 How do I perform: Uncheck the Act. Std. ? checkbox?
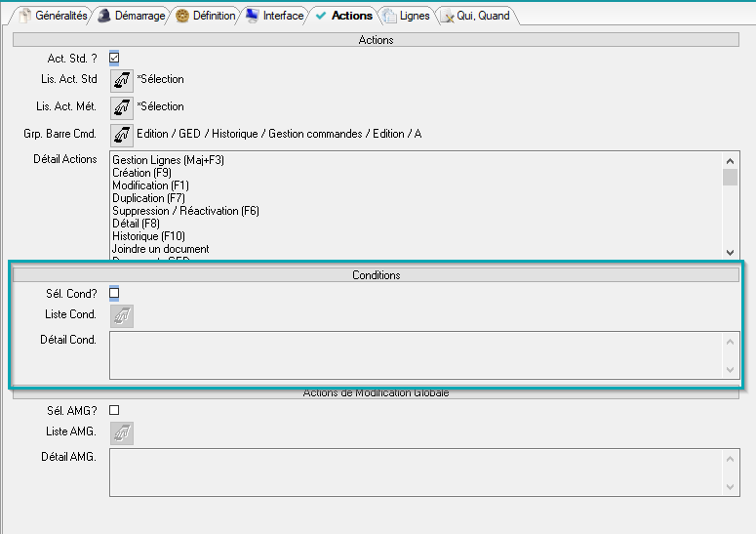[114, 59]
